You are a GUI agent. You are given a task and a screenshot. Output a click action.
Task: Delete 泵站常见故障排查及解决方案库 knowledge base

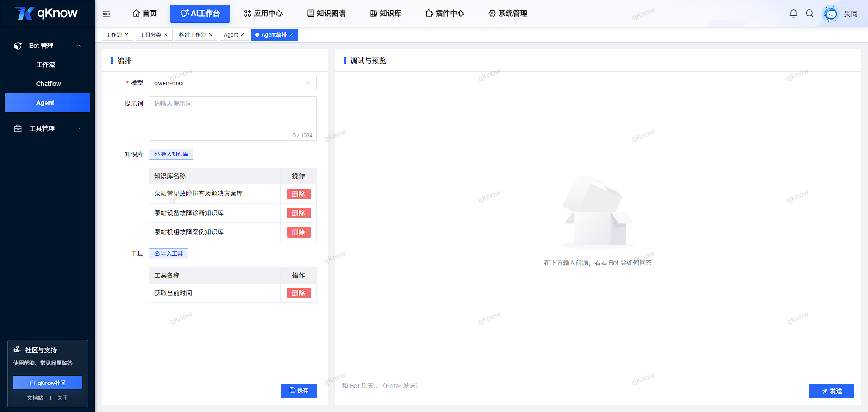(x=298, y=194)
